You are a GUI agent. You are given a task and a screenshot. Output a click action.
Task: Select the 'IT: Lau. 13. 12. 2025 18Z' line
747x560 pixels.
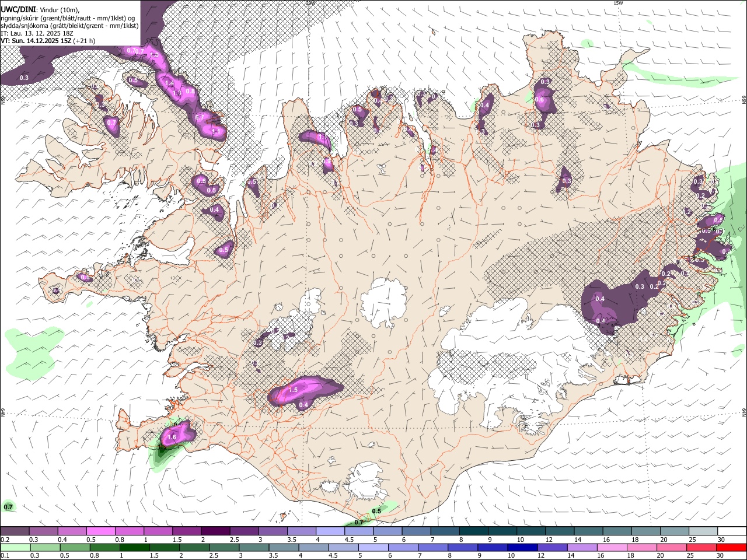tap(36, 33)
